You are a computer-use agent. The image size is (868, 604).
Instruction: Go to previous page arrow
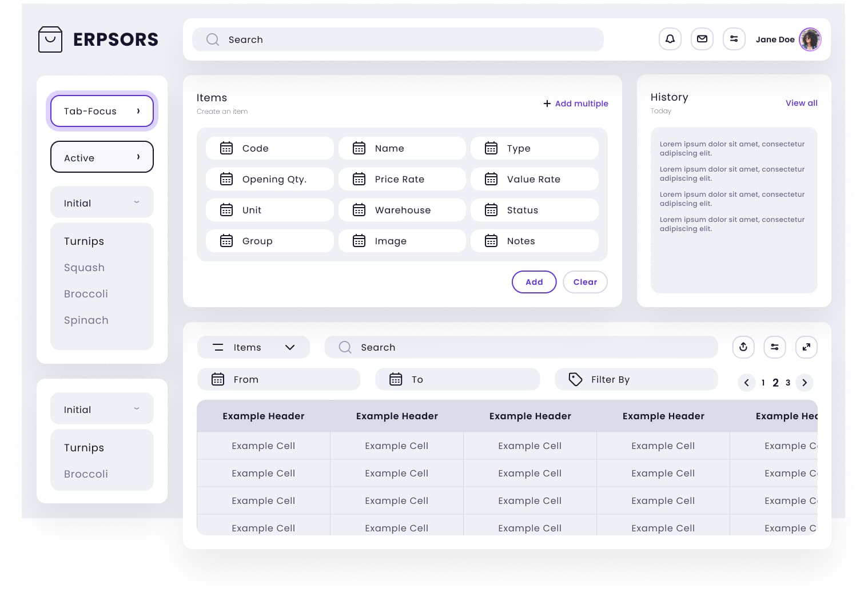pos(746,383)
